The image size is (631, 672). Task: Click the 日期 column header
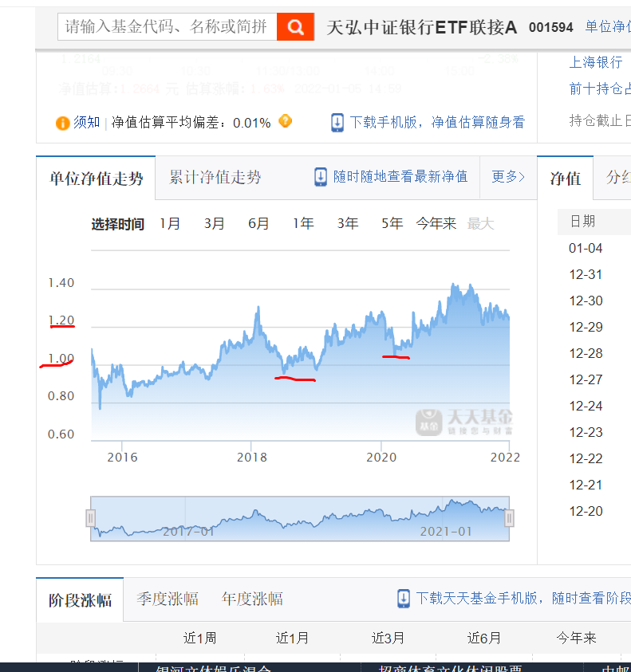tap(582, 222)
